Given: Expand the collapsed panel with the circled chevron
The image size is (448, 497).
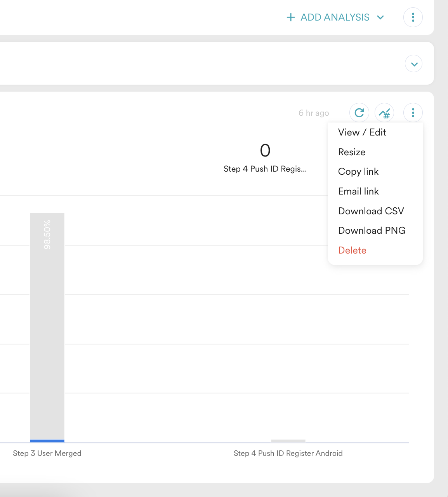Looking at the screenshot, I should 414,64.
